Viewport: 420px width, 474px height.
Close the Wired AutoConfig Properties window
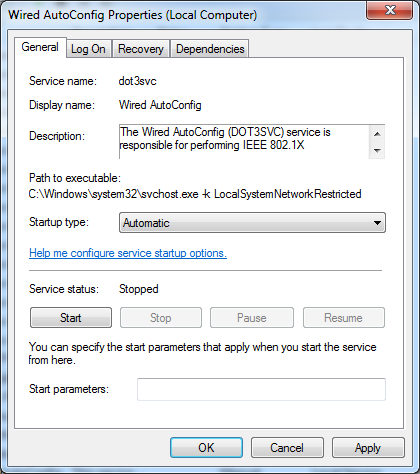pos(390,10)
